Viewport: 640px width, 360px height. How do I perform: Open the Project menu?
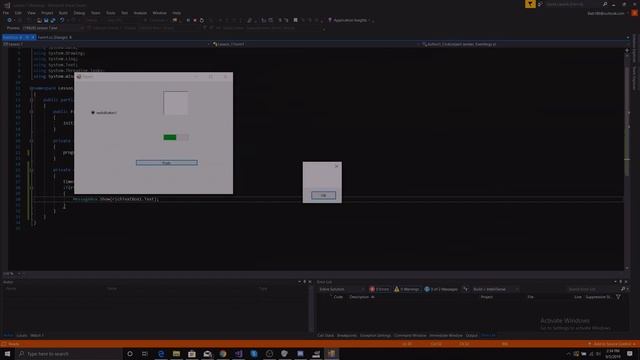pos(47,13)
